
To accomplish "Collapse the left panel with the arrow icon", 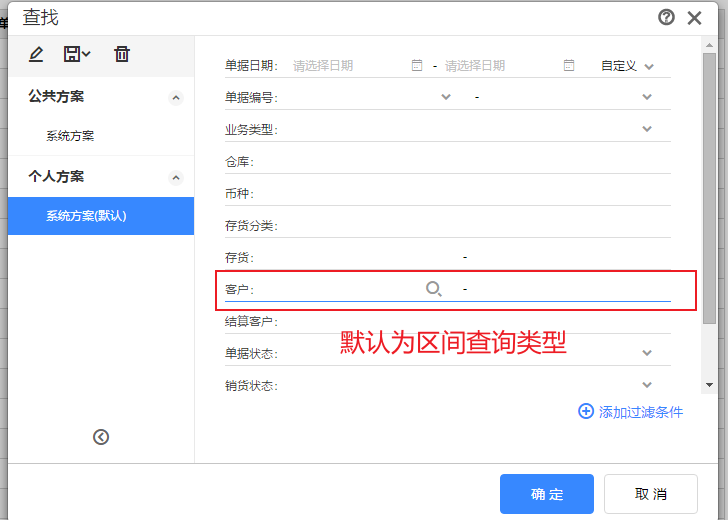I will point(101,437).
